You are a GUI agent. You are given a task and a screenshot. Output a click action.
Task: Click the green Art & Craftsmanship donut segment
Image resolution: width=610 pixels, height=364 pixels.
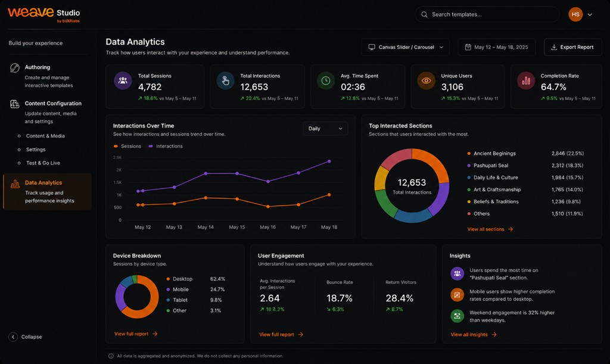coord(385,204)
